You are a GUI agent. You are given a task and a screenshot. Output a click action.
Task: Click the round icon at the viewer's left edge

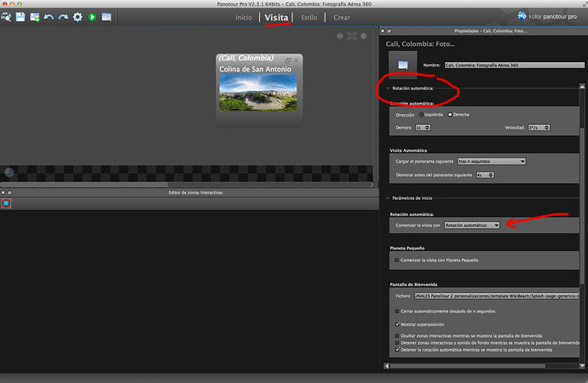click(9, 172)
